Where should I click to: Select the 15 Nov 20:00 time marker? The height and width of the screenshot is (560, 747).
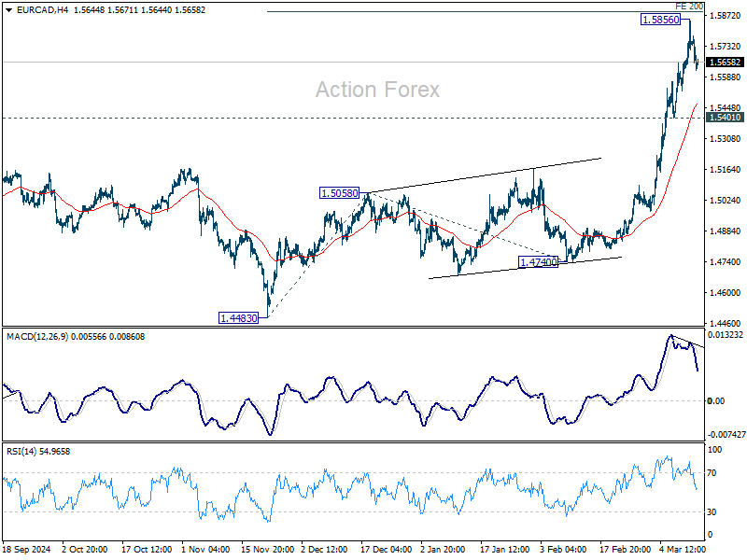(267, 550)
